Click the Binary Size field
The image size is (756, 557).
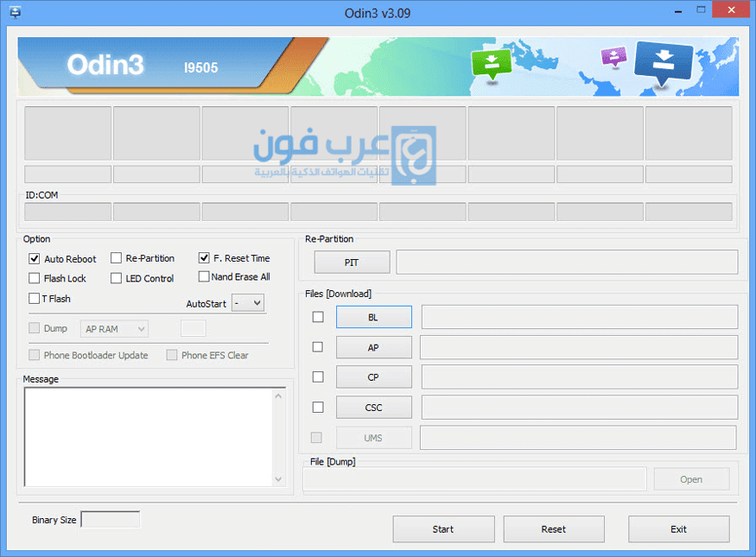click(x=111, y=519)
